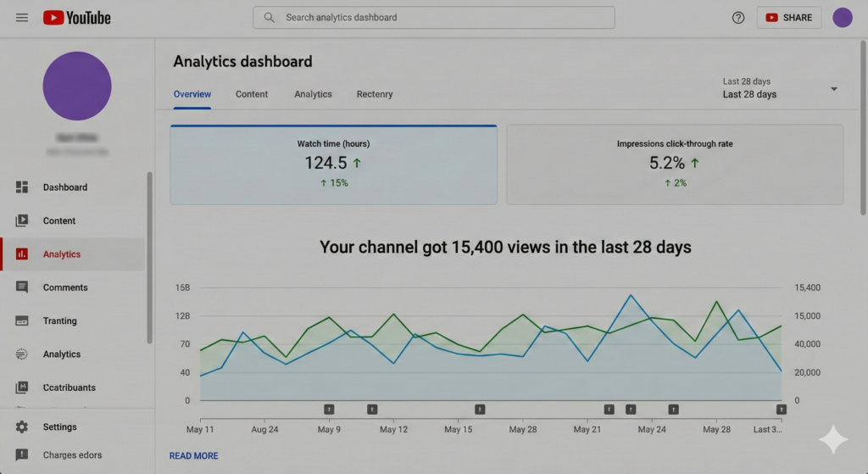This screenshot has width=868, height=474.
Task: Click the Tranting sidebar icon
Action: coord(22,321)
